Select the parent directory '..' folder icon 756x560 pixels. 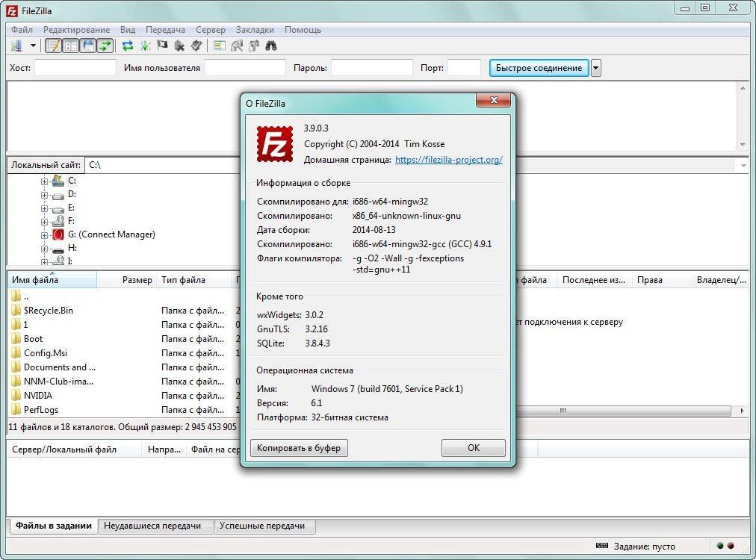[x=16, y=296]
